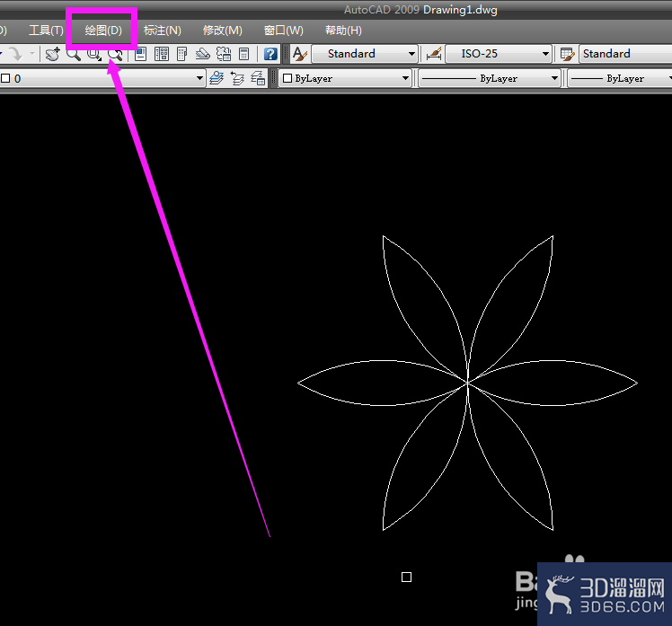Open the Properties palette icon
The height and width of the screenshot is (626, 672).
click(140, 54)
